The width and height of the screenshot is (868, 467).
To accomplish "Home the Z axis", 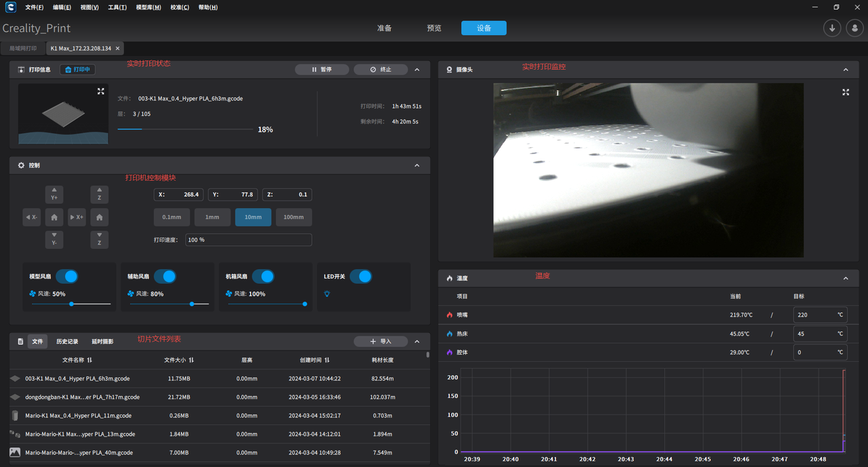I will [x=99, y=217].
